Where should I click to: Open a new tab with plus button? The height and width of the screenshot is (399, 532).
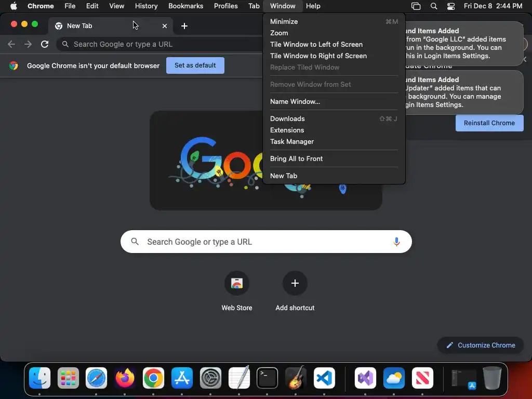[x=184, y=26]
